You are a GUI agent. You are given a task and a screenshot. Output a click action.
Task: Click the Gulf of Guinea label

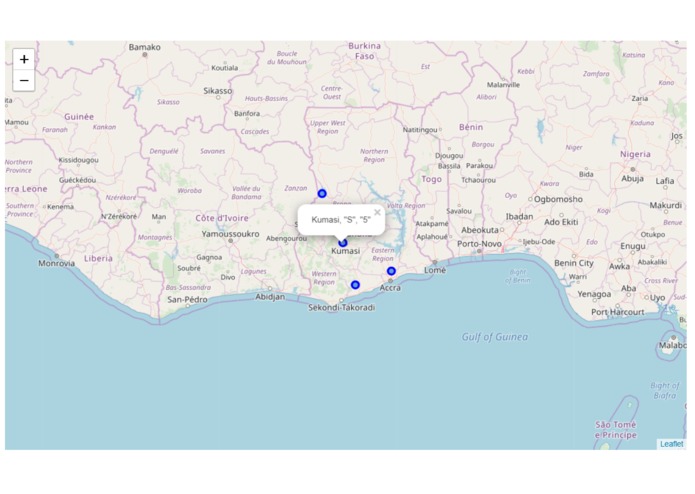pyautogui.click(x=495, y=337)
